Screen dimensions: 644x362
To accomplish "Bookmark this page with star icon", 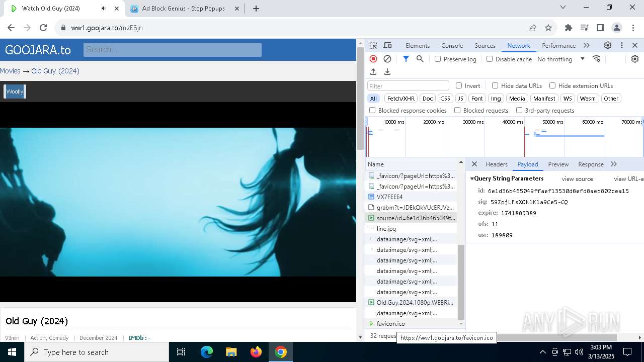I will [548, 28].
